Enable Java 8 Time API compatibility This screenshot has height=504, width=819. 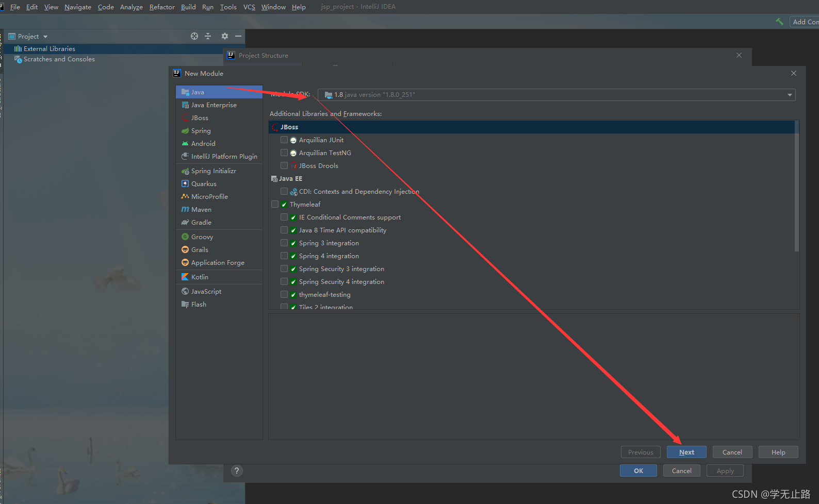284,230
